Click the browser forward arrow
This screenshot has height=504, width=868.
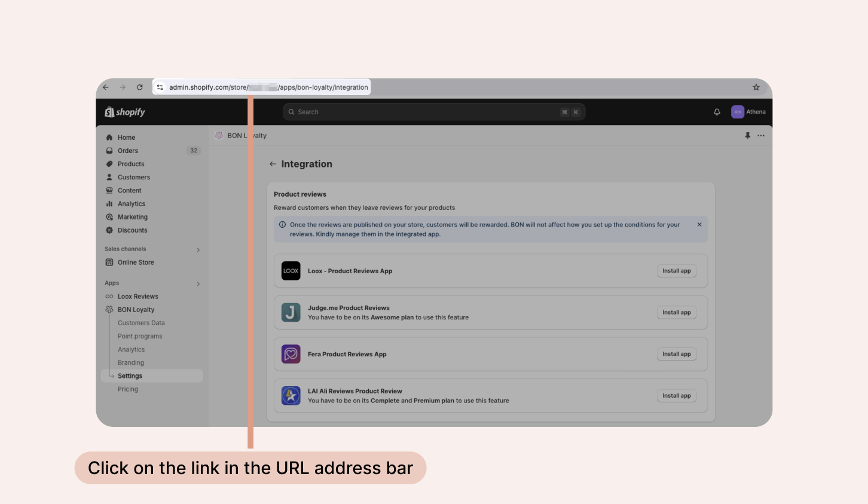123,87
